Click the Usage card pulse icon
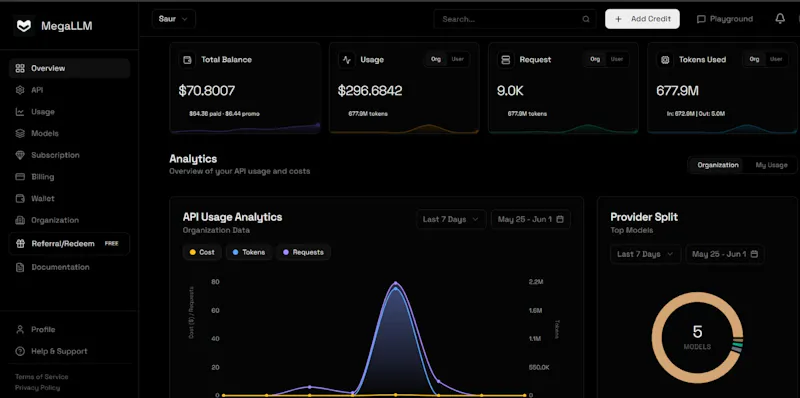The image size is (800, 398). click(346, 60)
